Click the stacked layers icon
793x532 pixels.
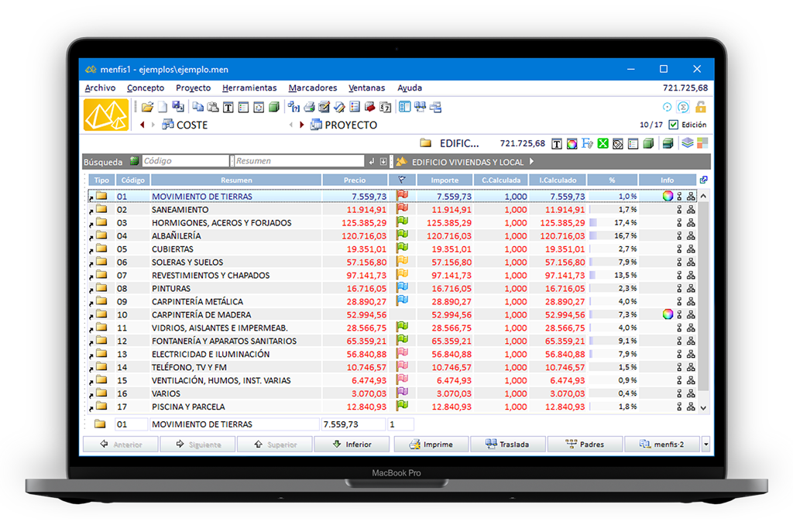point(688,143)
